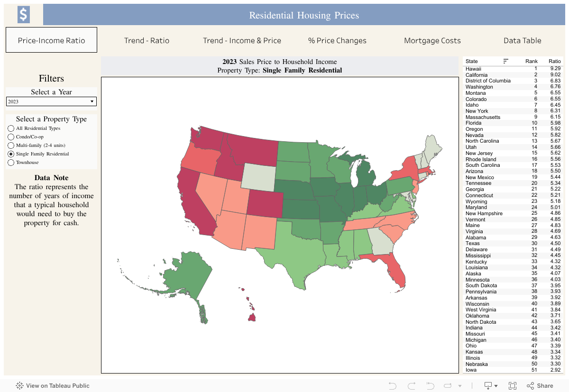The width and height of the screenshot is (569, 392).
Task: Select the District of Columbia table row
Action: click(x=514, y=81)
